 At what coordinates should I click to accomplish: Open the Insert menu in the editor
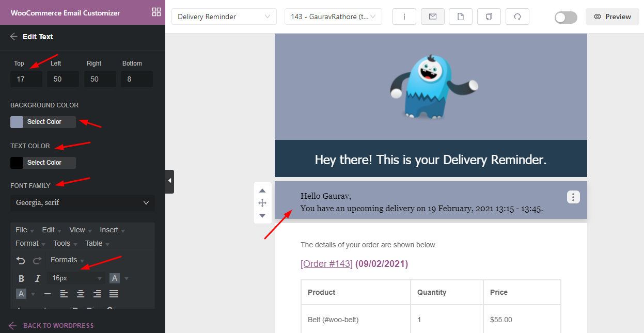tap(112, 230)
